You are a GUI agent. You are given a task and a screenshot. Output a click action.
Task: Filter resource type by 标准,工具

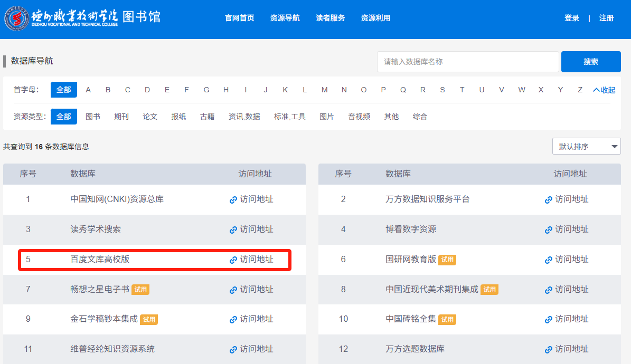(290, 117)
